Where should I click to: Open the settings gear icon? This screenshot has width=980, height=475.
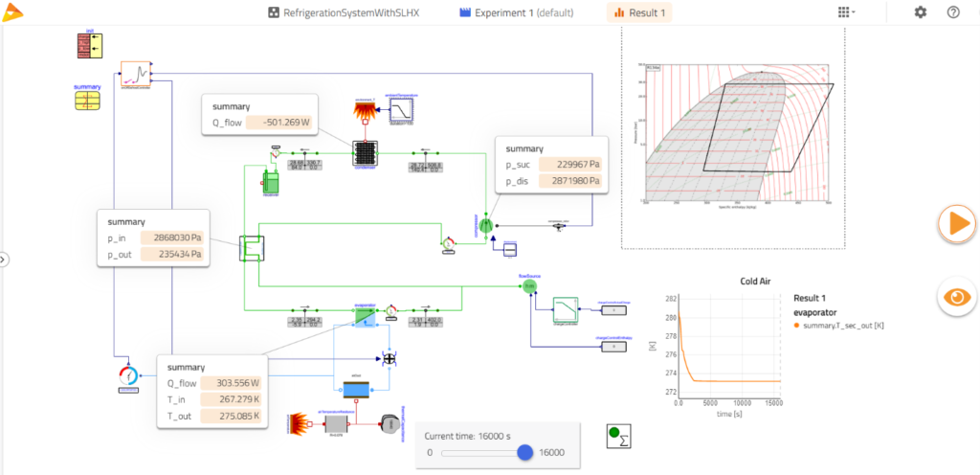coord(921,12)
